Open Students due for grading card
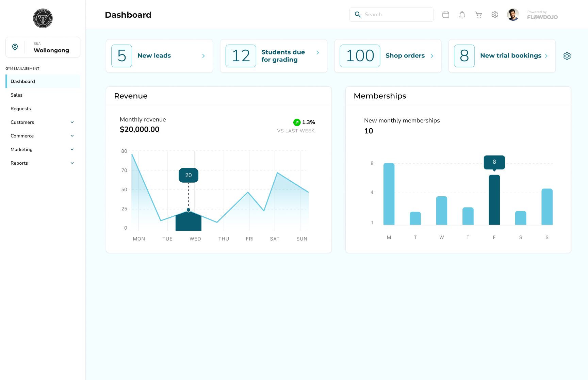This screenshot has width=588, height=380. (x=274, y=56)
